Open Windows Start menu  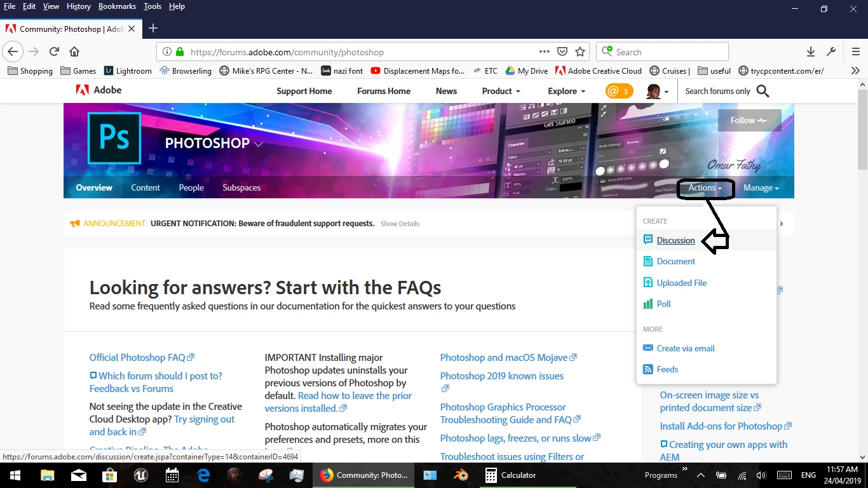coord(15,475)
